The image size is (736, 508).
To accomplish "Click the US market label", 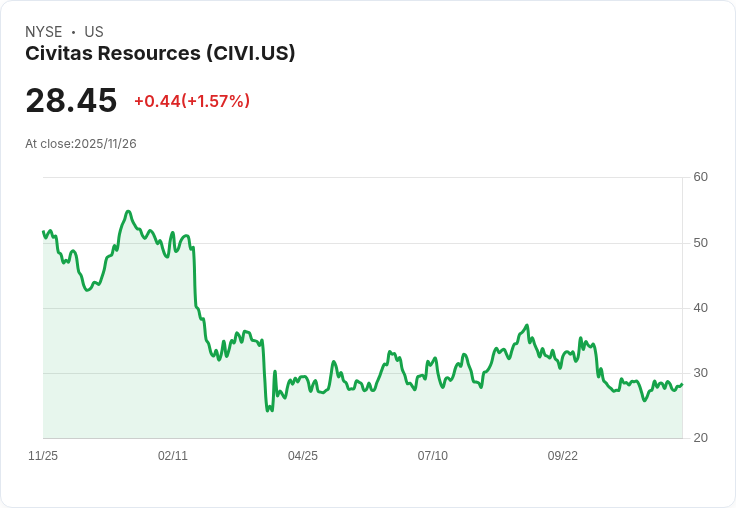I will [94, 32].
